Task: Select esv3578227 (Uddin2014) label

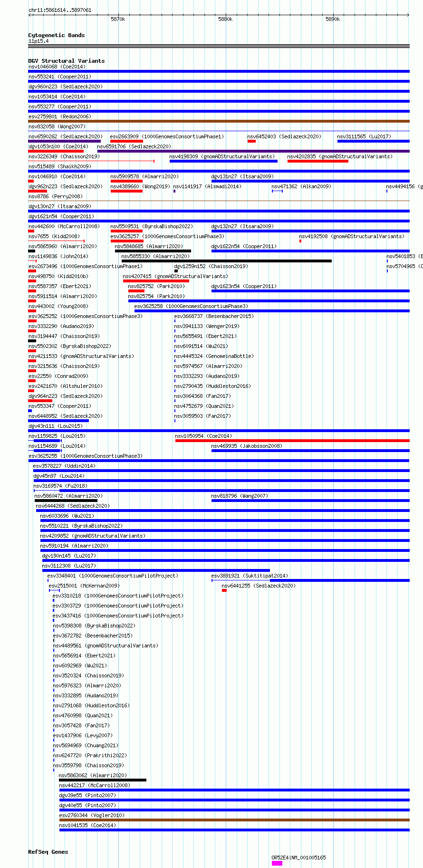Action: (64, 466)
